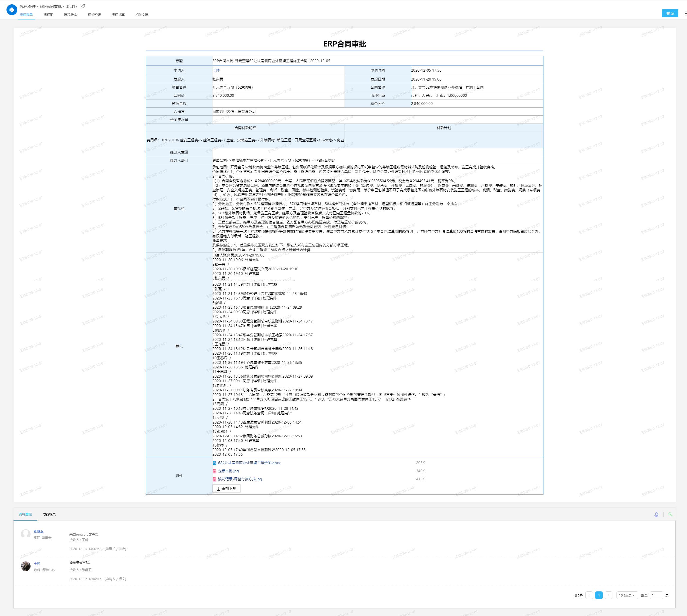687x616 pixels.
Task: Click 王帅's avatar photo in comments
Action: (x=26, y=566)
